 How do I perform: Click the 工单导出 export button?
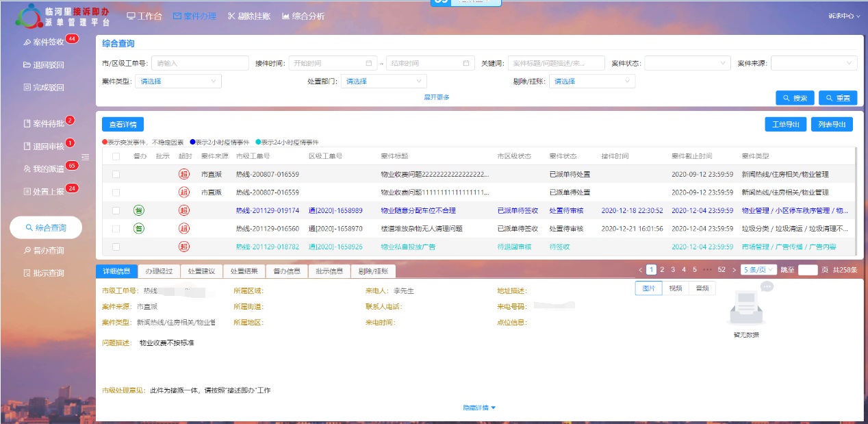click(785, 124)
